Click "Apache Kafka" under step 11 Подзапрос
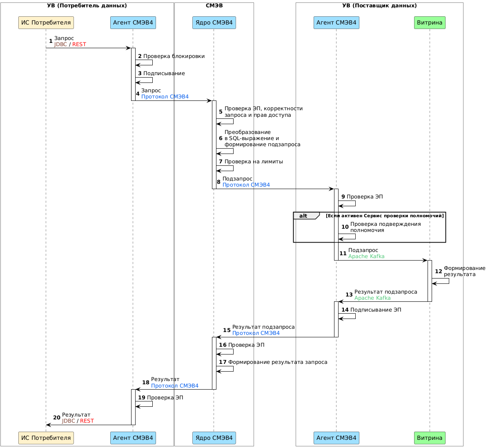488x448 pixels. [366, 256]
